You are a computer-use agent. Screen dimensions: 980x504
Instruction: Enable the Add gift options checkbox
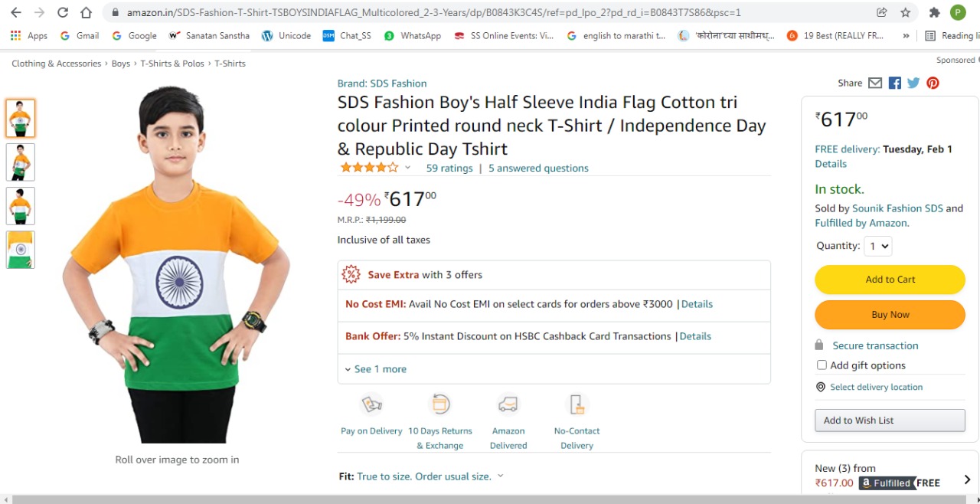822,365
